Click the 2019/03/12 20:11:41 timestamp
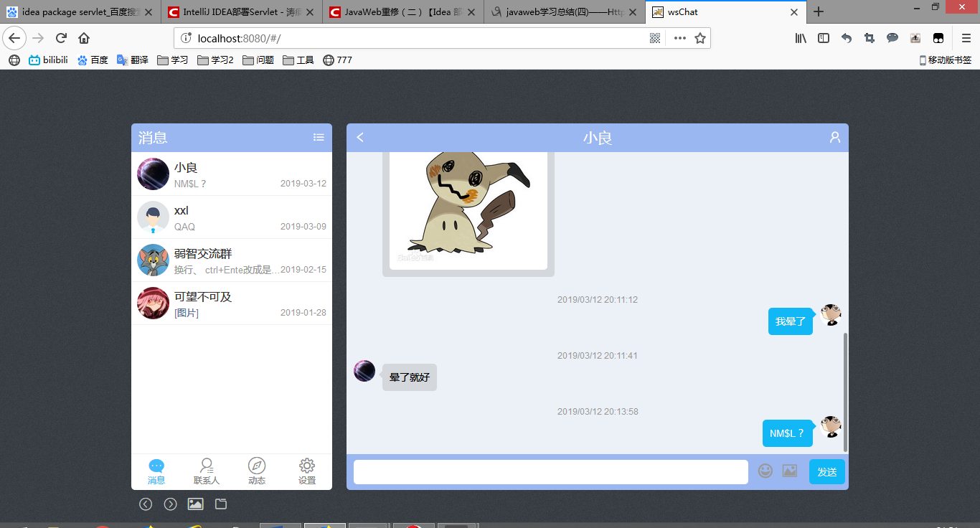This screenshot has width=980, height=528. [x=598, y=356]
